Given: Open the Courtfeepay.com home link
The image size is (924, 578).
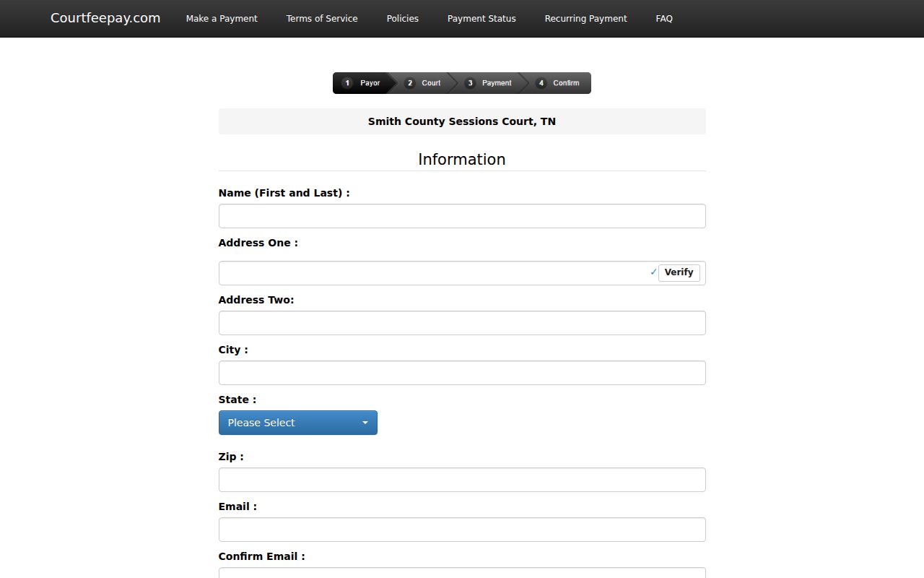Looking at the screenshot, I should click(x=105, y=18).
